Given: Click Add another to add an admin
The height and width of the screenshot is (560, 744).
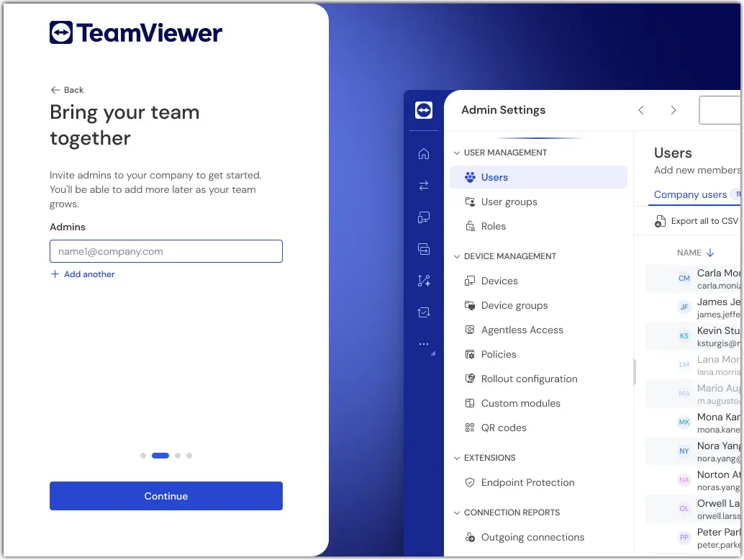Looking at the screenshot, I should pos(83,274).
